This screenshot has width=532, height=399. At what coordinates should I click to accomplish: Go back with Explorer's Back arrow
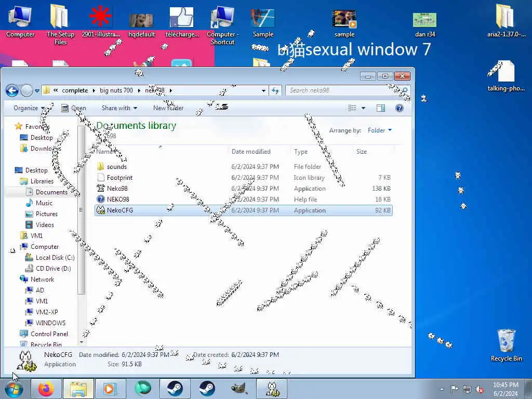coord(12,90)
